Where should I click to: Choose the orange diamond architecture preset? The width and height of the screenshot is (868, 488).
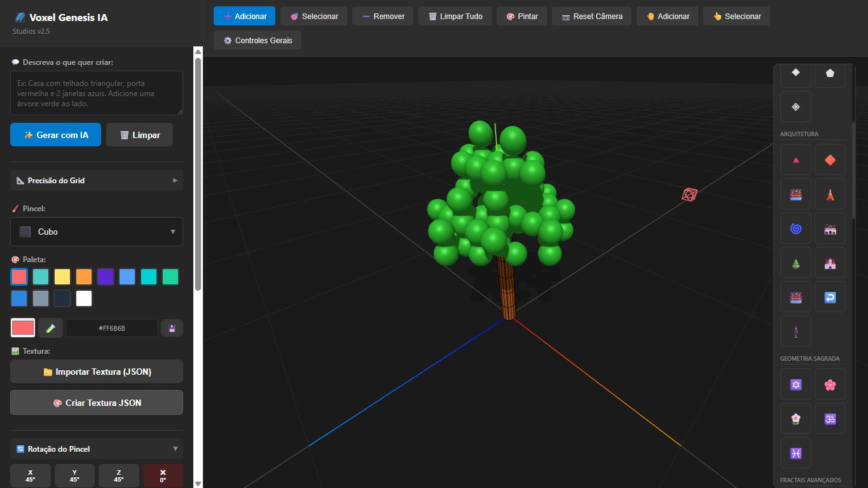pos(830,160)
